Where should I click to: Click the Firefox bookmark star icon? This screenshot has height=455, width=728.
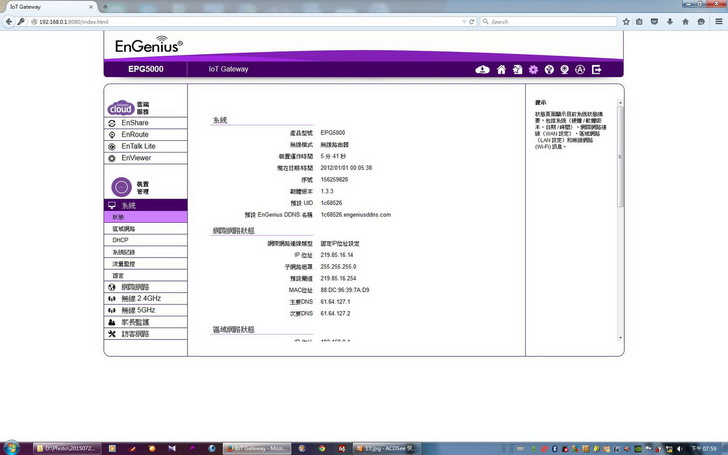(x=626, y=21)
